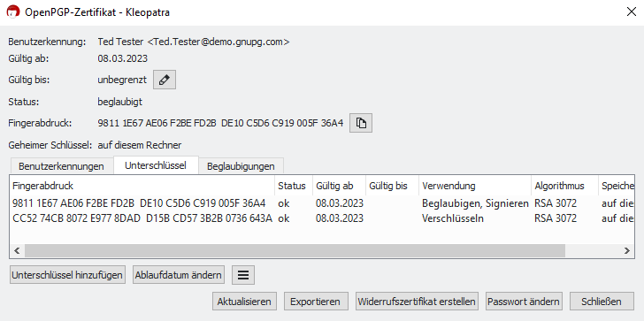
Task: Click the 'Beglaubigen, Signieren' usage cell
Action: 475,203
